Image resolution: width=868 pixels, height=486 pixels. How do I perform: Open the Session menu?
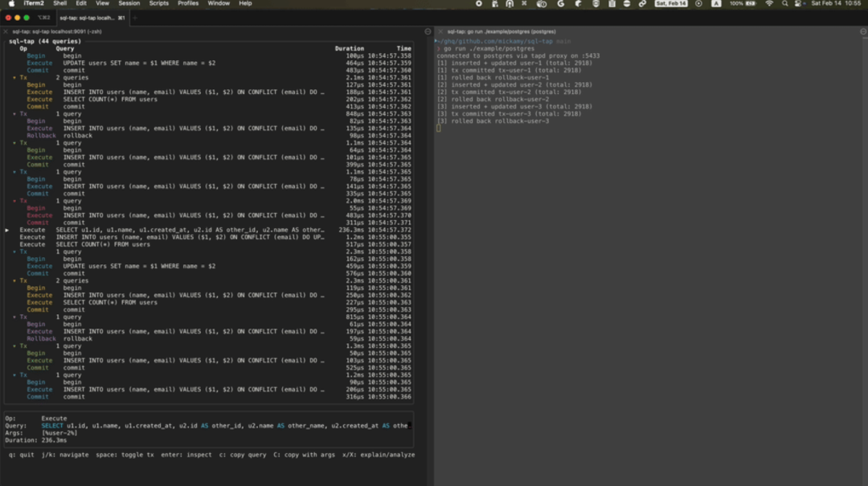[x=129, y=4]
